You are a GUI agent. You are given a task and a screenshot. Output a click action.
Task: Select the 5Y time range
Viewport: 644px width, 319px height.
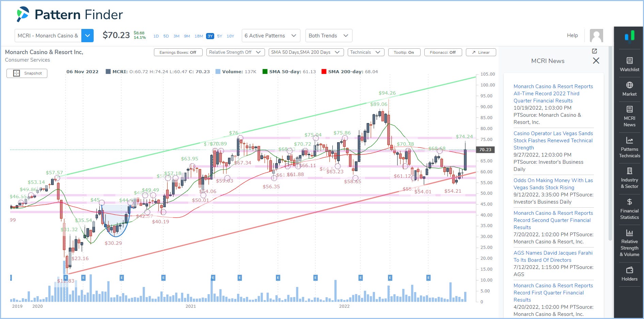tap(220, 36)
